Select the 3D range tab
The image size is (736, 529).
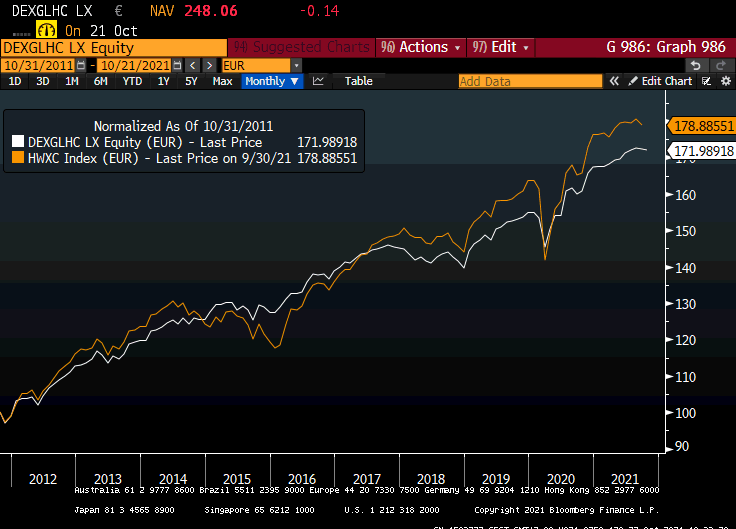point(43,81)
